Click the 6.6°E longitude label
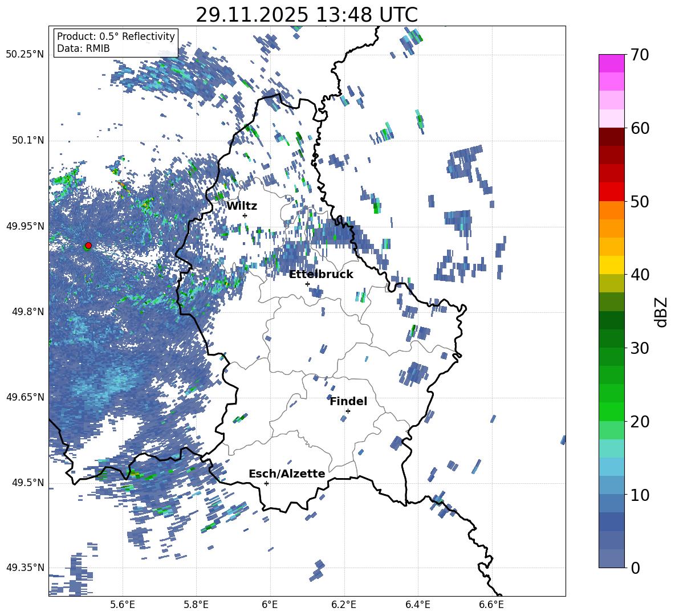The width and height of the screenshot is (675, 616). click(x=491, y=605)
